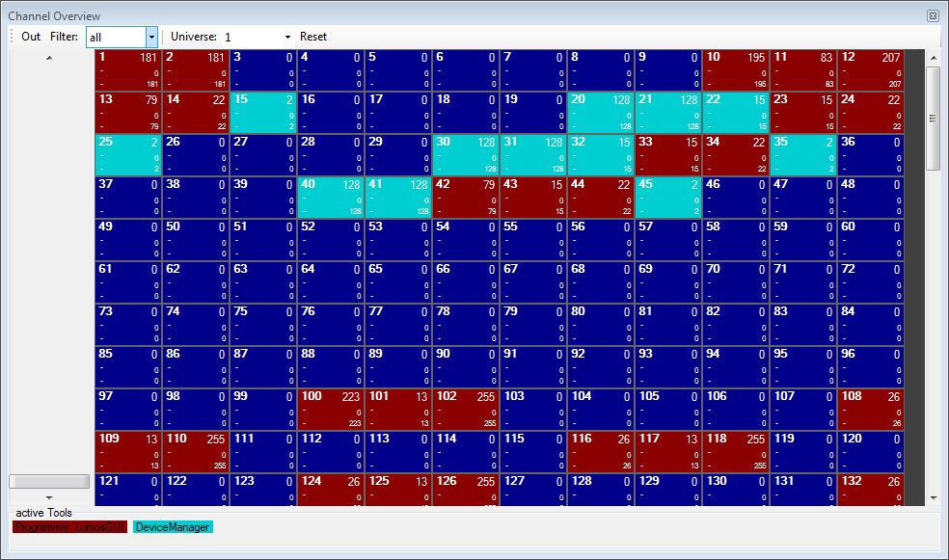Click the up arrow in left panel
The width and height of the screenshot is (949, 560).
click(x=50, y=59)
